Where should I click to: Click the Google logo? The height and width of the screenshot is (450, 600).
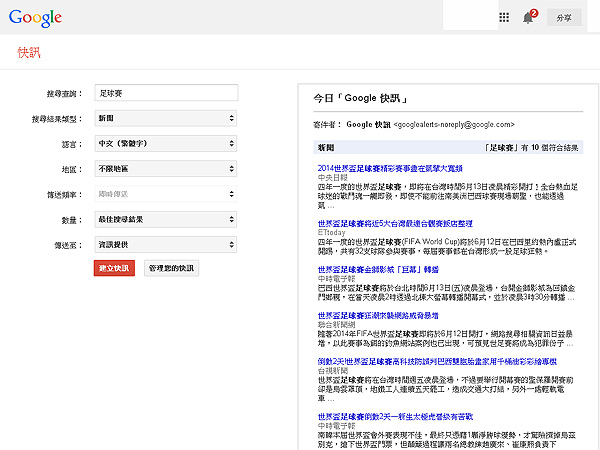click(x=33, y=17)
